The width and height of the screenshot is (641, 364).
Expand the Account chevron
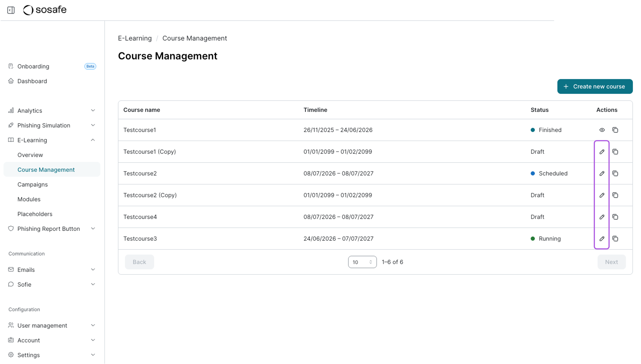pyautogui.click(x=93, y=340)
